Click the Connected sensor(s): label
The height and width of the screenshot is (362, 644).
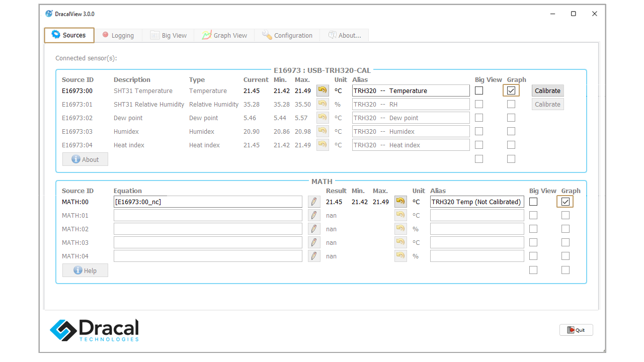(x=86, y=58)
